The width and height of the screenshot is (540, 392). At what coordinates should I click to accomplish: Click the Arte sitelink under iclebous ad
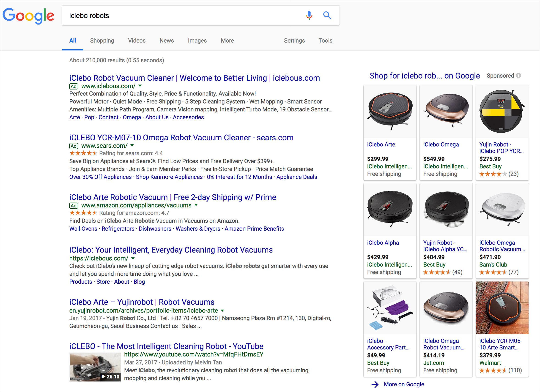pyautogui.click(x=74, y=117)
